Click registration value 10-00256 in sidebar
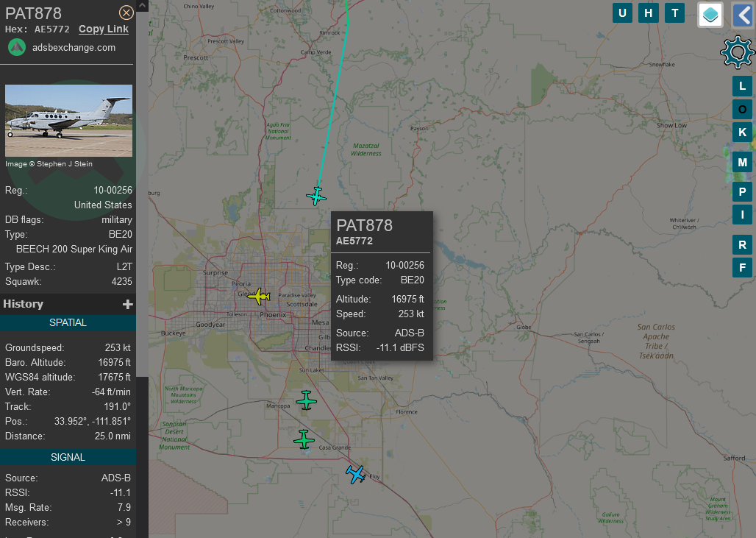Screen dimensions: 756x538 tap(113, 190)
